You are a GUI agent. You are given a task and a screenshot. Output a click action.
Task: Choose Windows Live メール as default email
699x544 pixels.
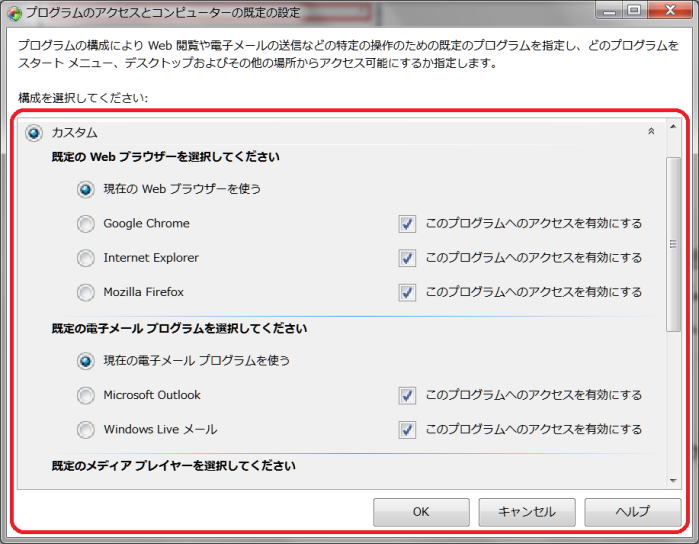pos(86,430)
